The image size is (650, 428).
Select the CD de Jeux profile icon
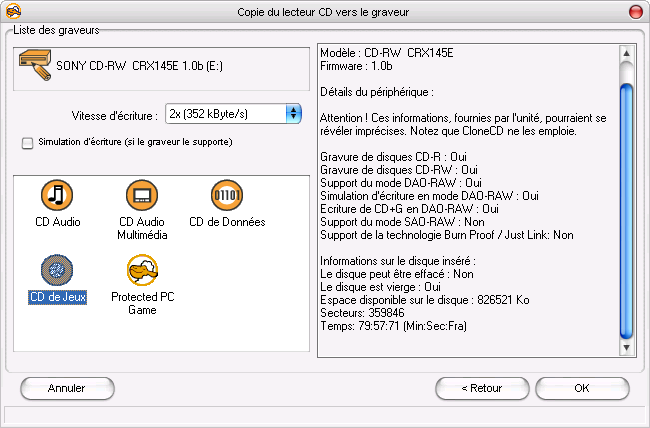[57, 270]
